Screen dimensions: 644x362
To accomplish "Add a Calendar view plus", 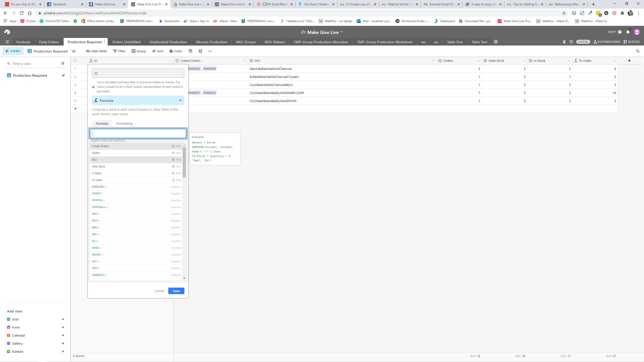I will (x=63, y=335).
